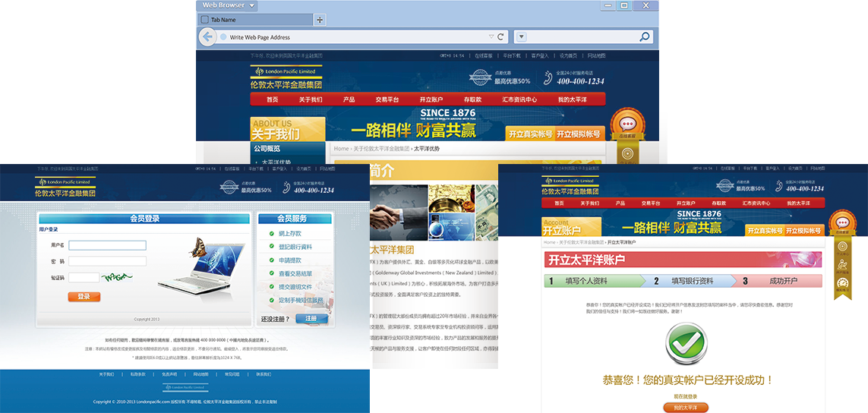Click footer London Pacific logo on login page
This screenshot has height=413, width=868.
pyautogui.click(x=185, y=387)
